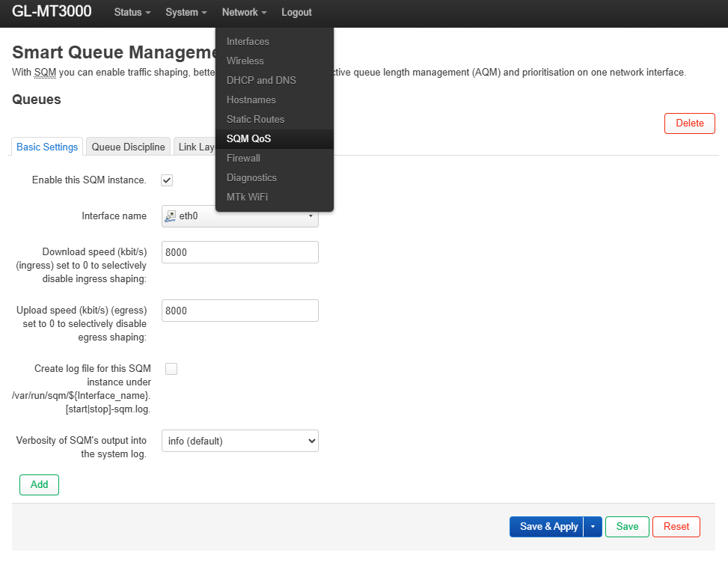Expand the Save & Apply options arrow
The width and height of the screenshot is (728, 562).
coord(592,526)
